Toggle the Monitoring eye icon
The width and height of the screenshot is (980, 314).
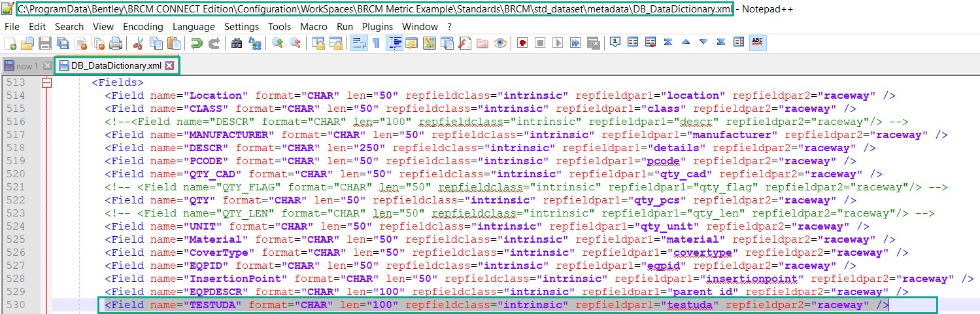pos(500,43)
